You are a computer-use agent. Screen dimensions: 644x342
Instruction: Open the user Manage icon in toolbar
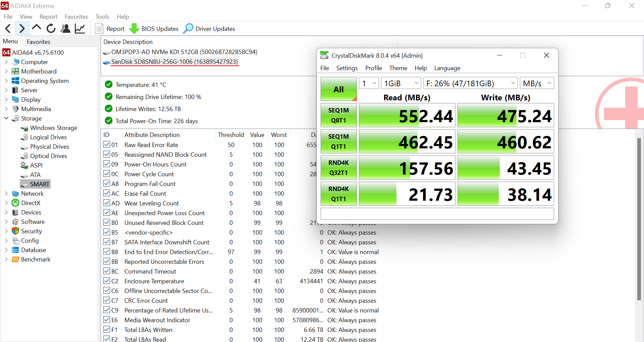(x=65, y=29)
